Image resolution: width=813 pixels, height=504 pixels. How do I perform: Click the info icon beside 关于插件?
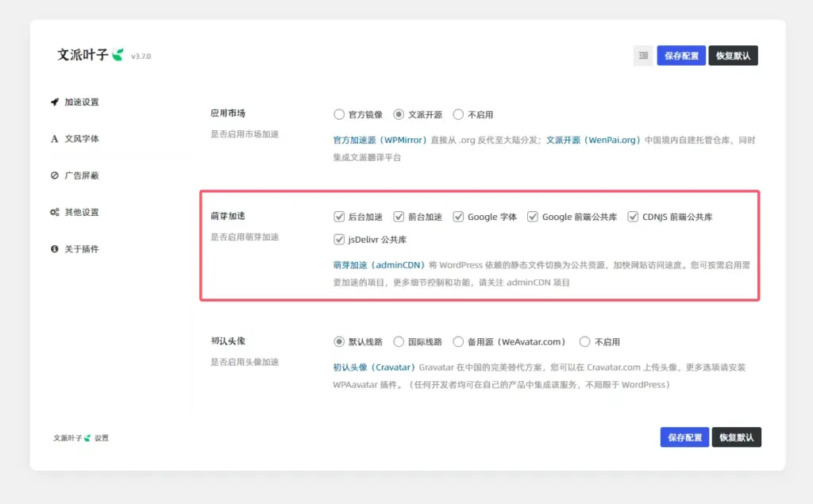(55, 249)
